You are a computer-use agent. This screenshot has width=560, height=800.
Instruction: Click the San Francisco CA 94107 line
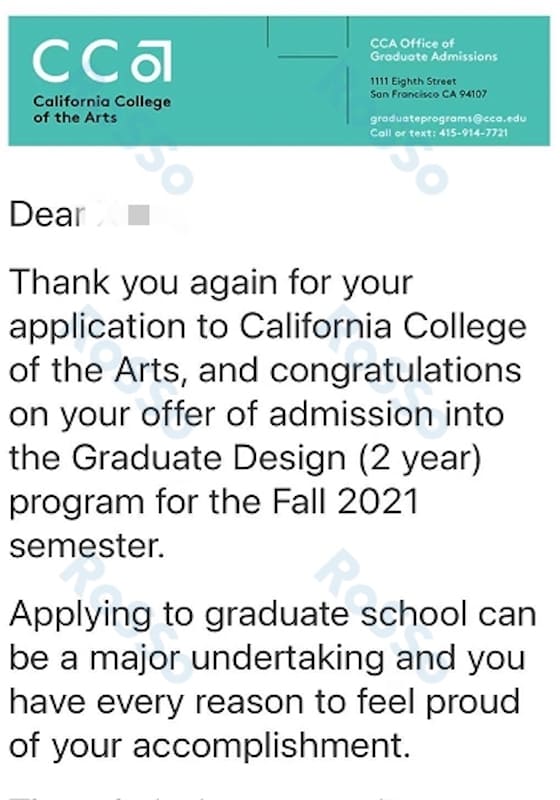click(428, 94)
